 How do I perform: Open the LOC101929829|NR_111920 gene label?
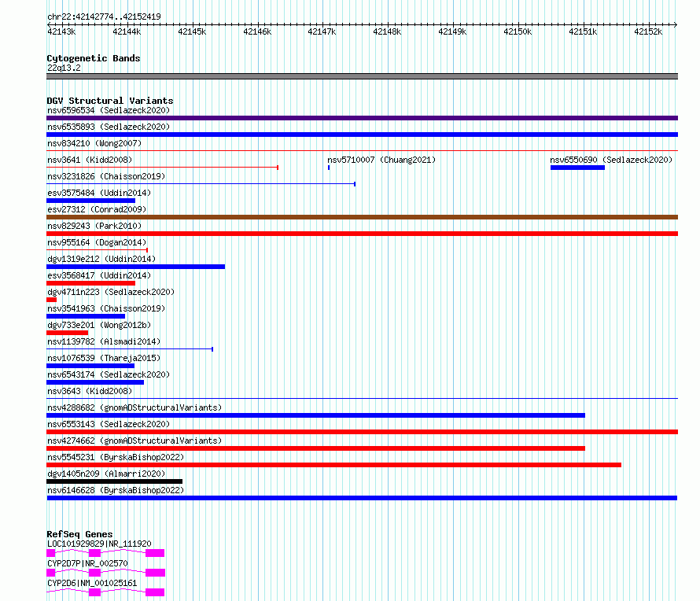click(x=99, y=544)
